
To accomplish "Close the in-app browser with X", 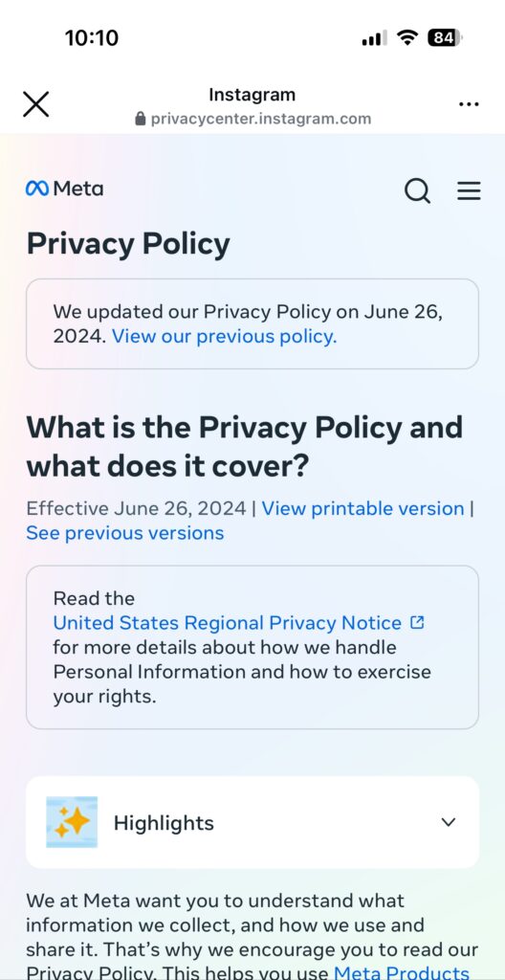I will click(35, 103).
